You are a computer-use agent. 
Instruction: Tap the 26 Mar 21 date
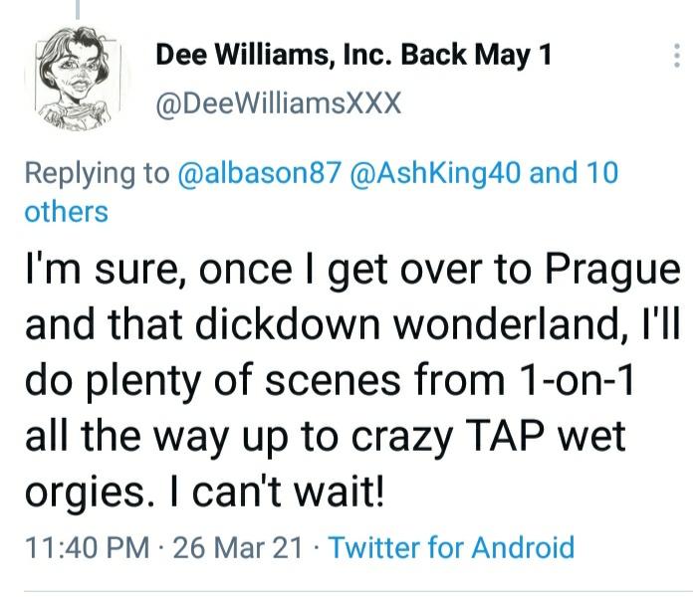237,546
